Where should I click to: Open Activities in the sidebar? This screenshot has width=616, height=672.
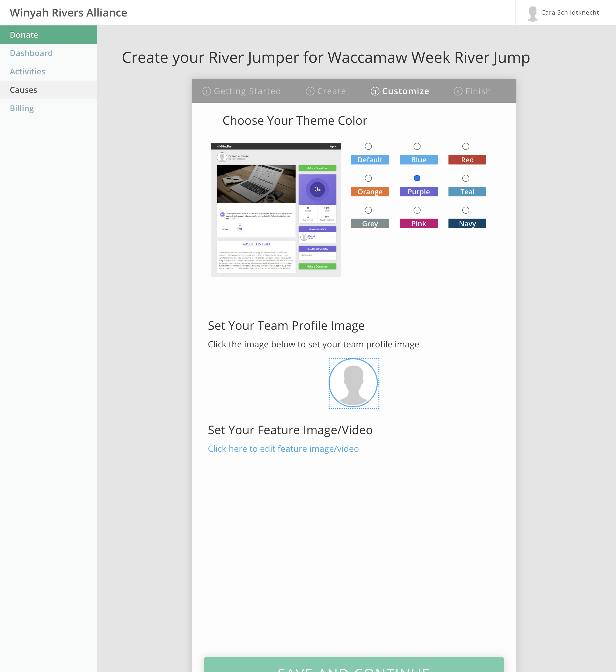(48, 71)
